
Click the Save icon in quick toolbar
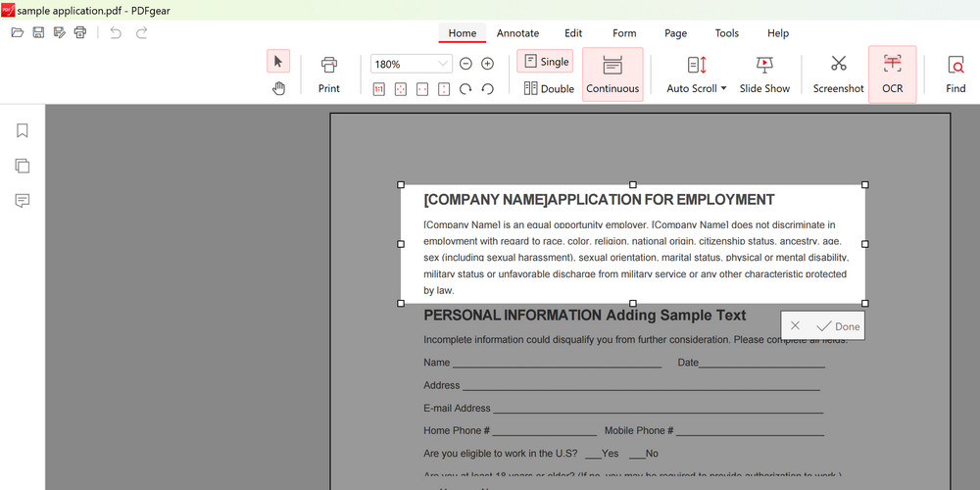pos(38,32)
